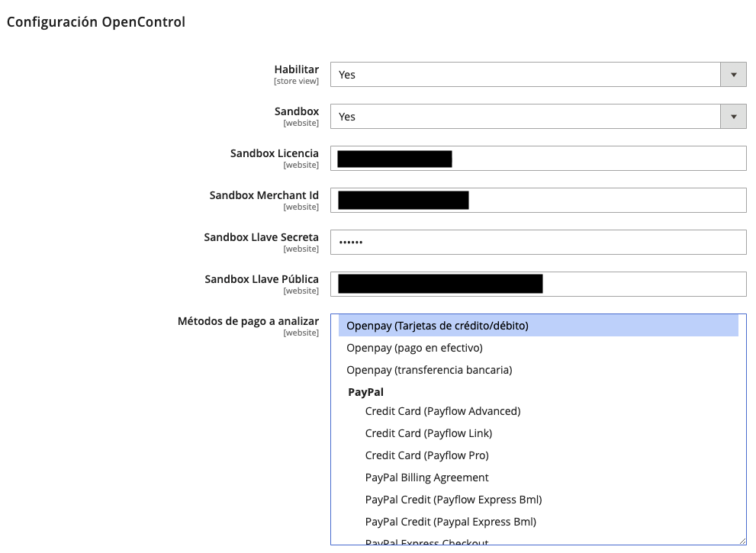Select Openpay (transferencia bancaria) option
This screenshot has width=756, height=553.
point(538,370)
